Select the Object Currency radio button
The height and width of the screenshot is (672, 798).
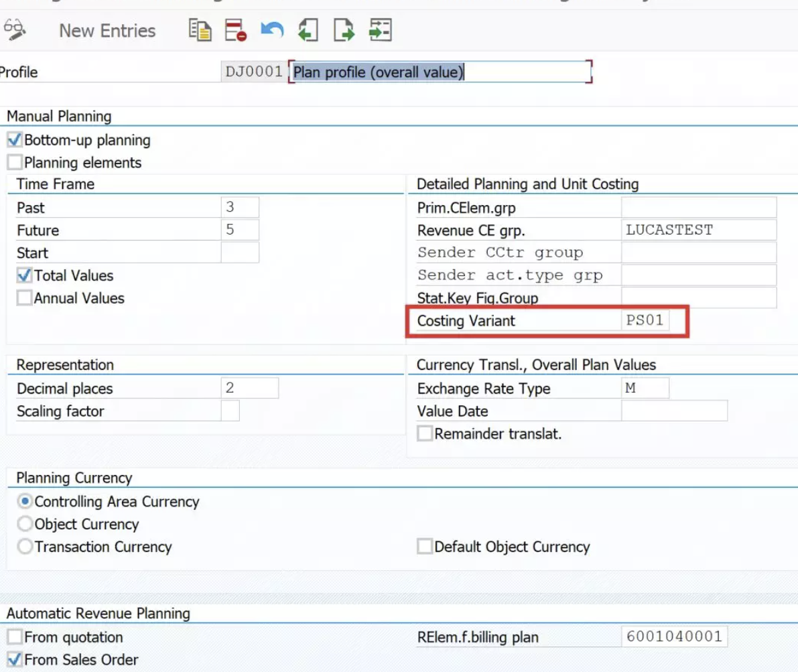(25, 524)
